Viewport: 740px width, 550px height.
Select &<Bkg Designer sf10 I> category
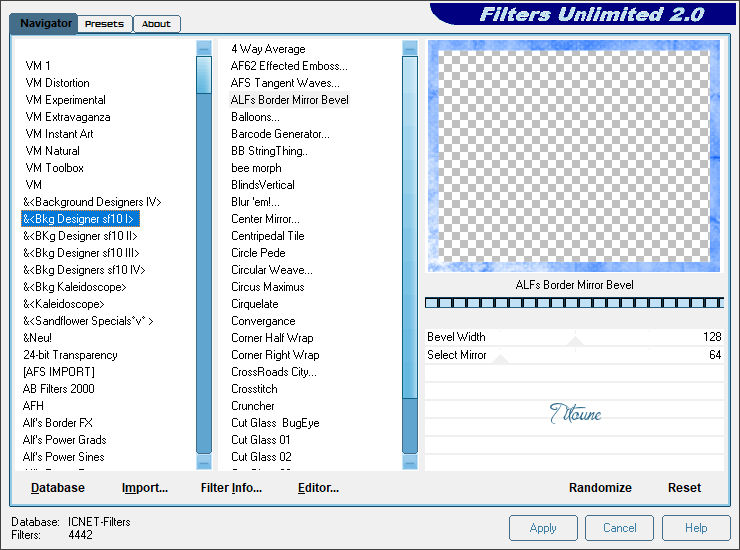click(78, 219)
